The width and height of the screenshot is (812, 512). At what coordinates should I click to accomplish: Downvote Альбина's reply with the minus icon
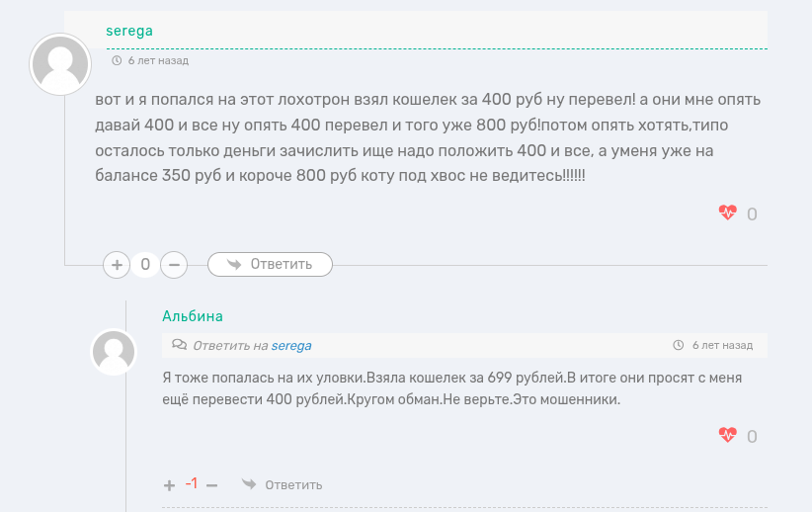click(x=211, y=484)
